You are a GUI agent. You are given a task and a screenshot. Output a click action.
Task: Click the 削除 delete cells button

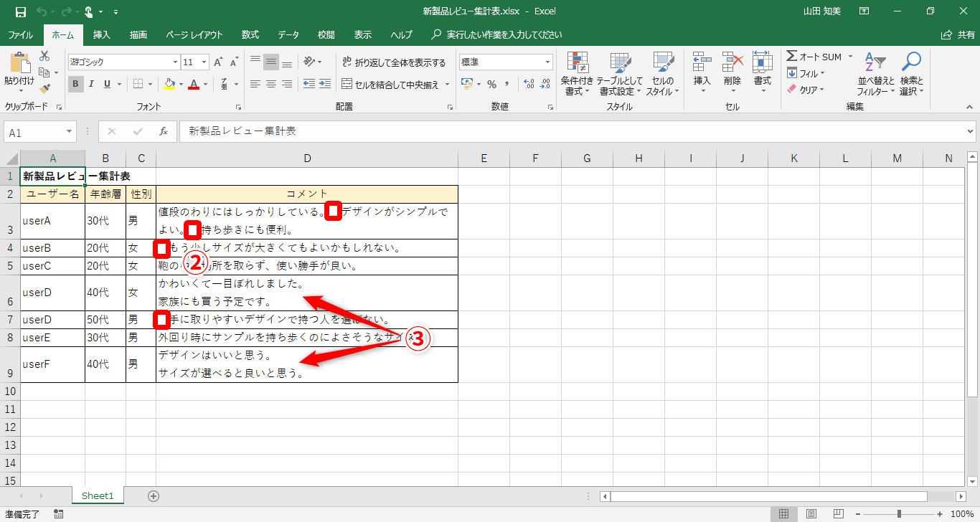coord(732,73)
